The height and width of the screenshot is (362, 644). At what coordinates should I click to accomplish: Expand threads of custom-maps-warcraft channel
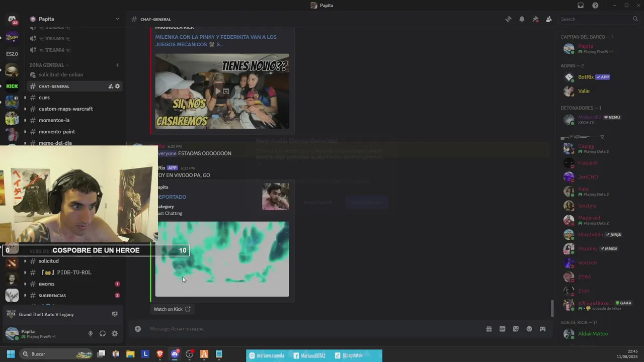[x=25, y=109]
